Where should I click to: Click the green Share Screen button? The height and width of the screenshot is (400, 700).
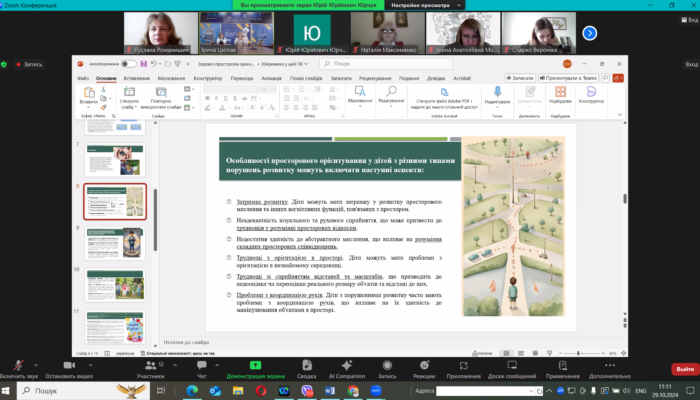click(x=256, y=366)
